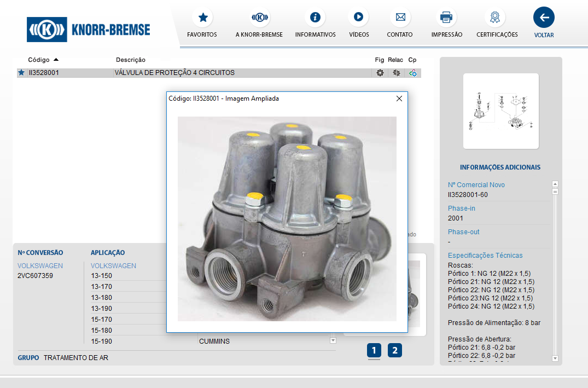Image resolution: width=588 pixels, height=388 pixels.
Task: Close the Imagem Ampliada popup
Action: [x=399, y=99]
